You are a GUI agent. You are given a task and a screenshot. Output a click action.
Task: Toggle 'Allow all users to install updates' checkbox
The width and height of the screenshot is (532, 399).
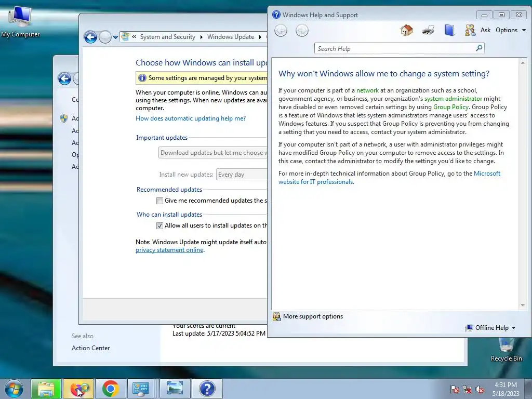[x=159, y=225]
